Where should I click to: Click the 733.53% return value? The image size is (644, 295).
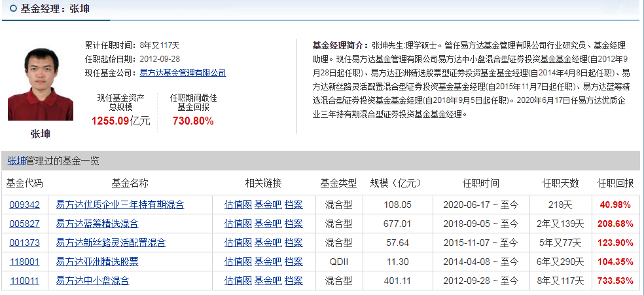pyautogui.click(x=615, y=281)
